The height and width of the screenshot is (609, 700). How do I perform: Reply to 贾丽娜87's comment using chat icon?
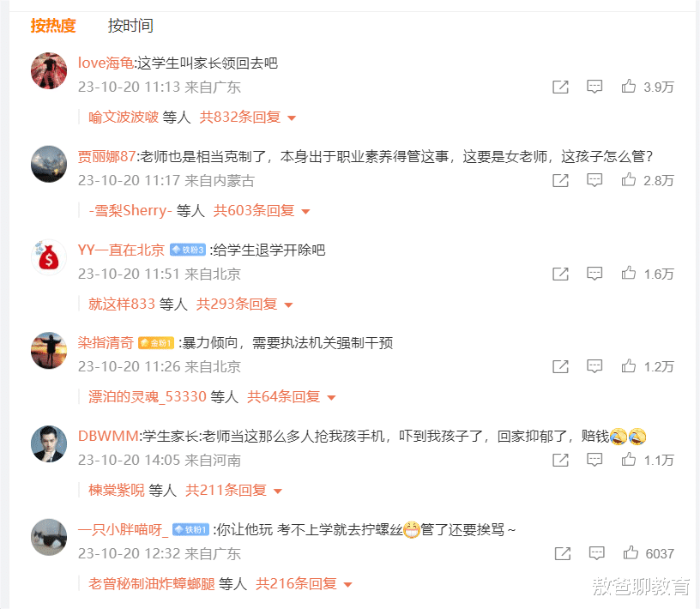[594, 180]
